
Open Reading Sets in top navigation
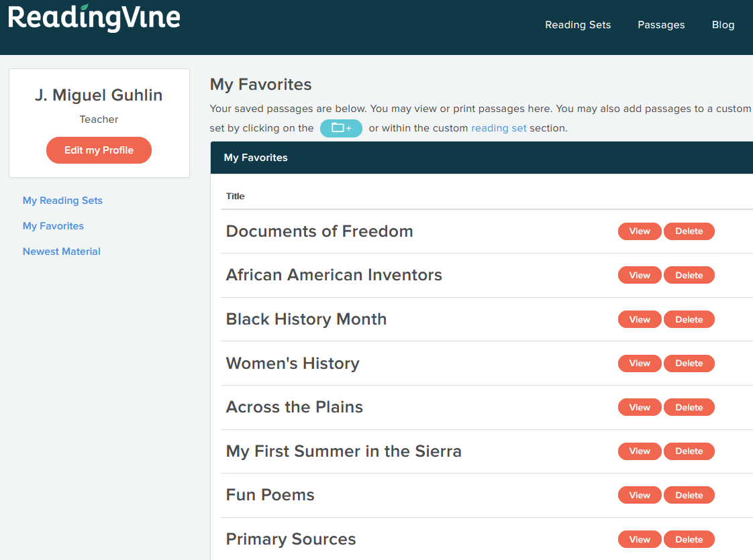pyautogui.click(x=578, y=25)
